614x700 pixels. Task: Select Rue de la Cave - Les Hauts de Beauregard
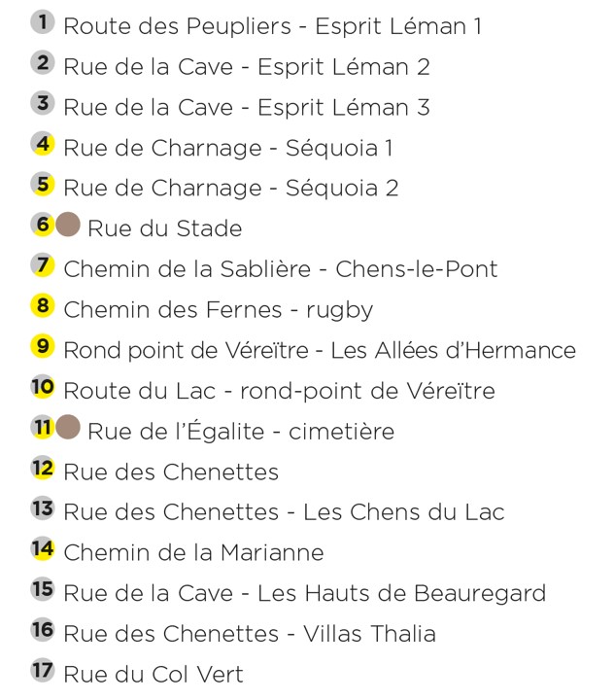tap(305, 594)
